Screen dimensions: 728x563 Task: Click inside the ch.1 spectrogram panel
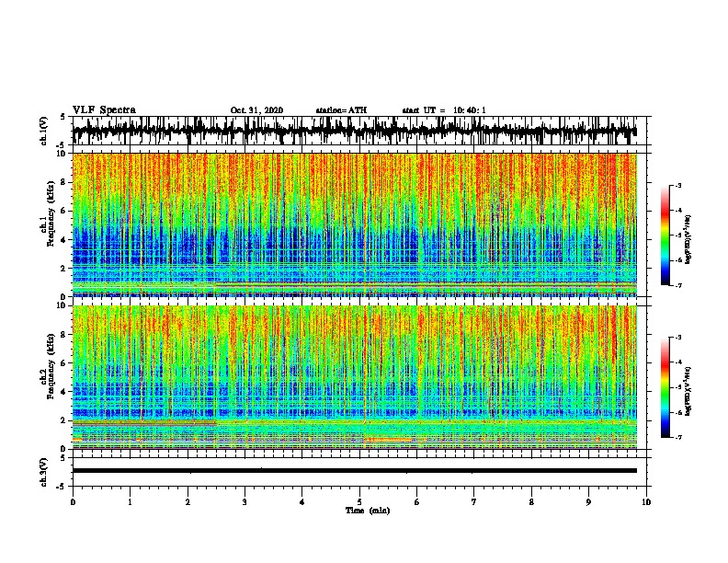[354, 224]
